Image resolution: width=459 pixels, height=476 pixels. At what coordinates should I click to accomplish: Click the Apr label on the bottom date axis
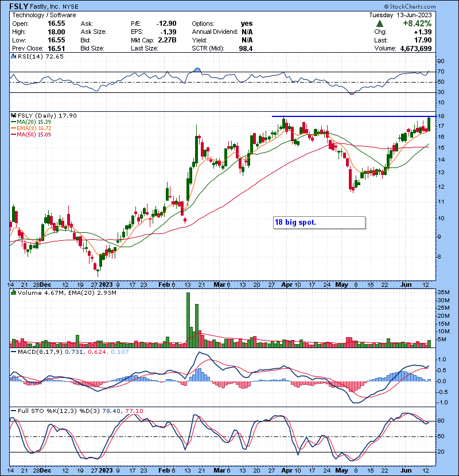tap(287, 470)
